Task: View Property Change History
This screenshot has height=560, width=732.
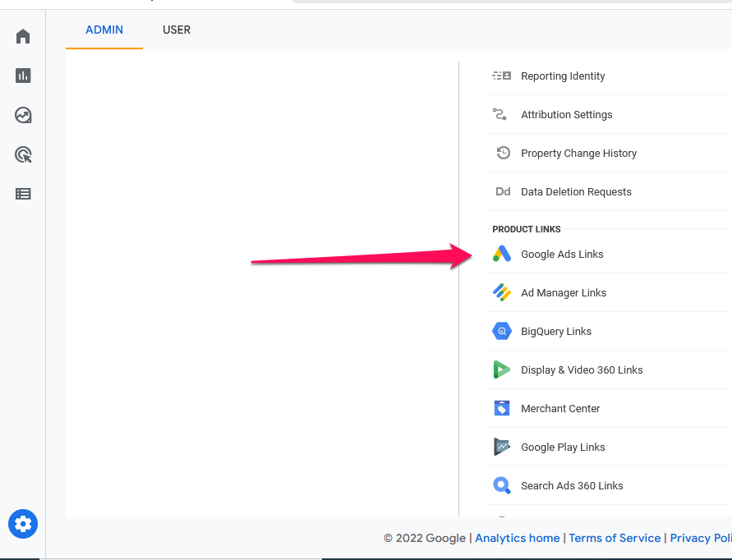Action: [x=578, y=154]
